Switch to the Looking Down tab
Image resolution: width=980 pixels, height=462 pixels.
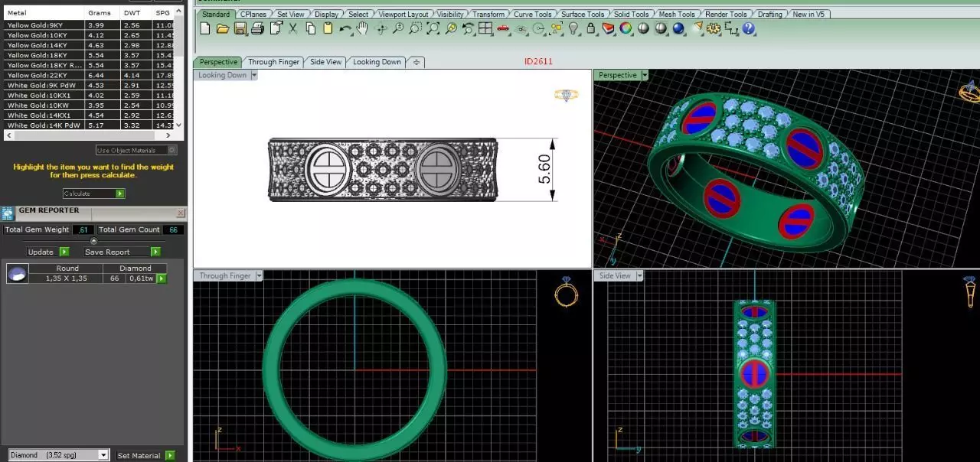[x=377, y=62]
